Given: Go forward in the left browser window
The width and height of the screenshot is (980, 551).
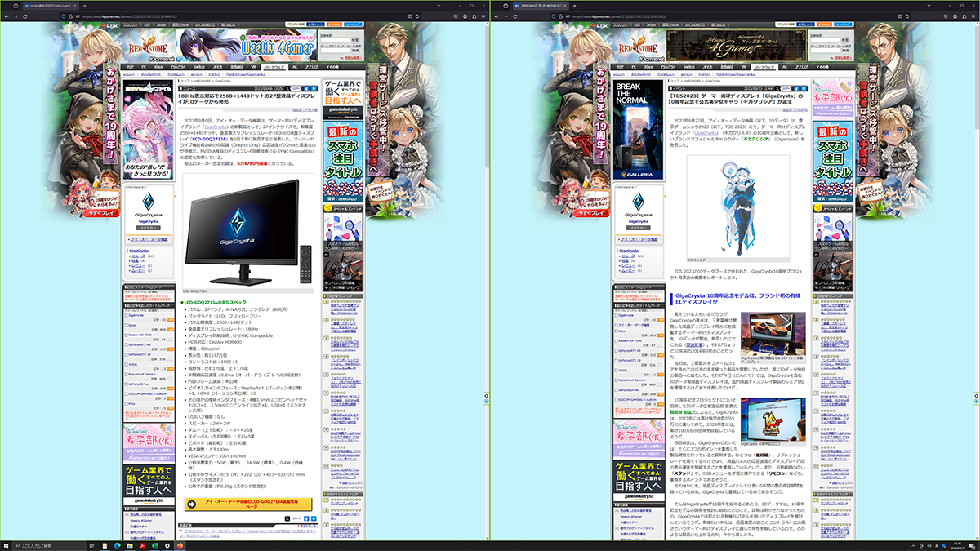Looking at the screenshot, I should point(16,16).
